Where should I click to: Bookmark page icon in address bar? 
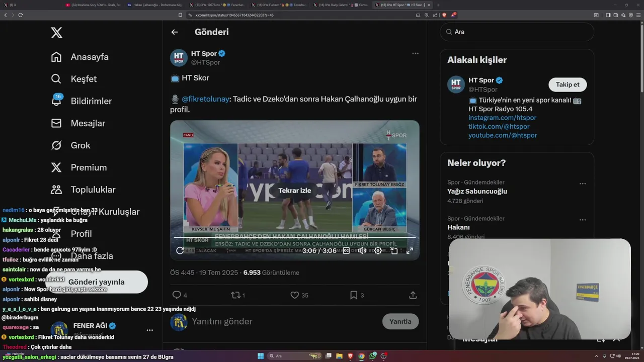180,15
